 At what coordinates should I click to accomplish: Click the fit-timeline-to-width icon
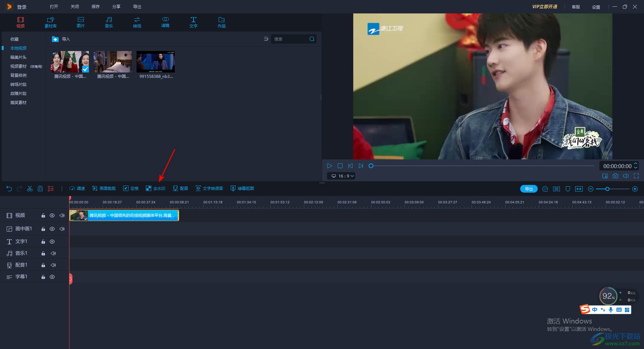point(579,189)
